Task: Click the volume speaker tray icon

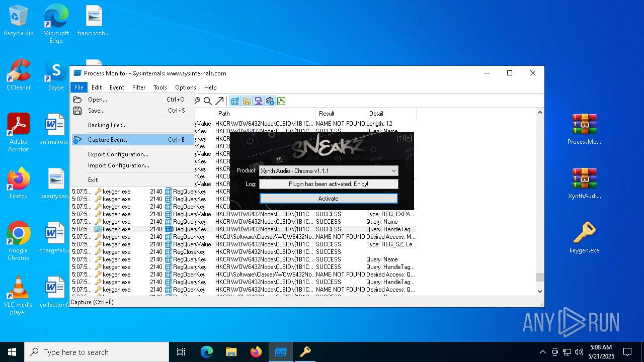Action: point(579,352)
